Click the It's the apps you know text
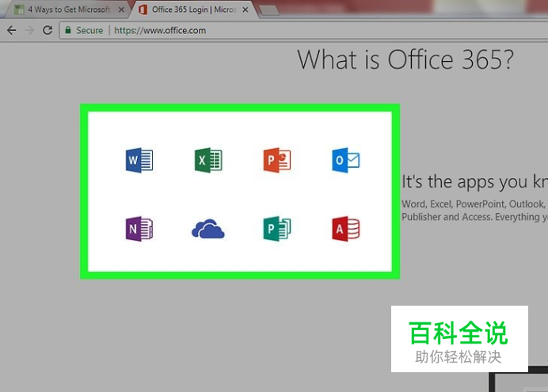This screenshot has width=548, height=392. point(474,181)
